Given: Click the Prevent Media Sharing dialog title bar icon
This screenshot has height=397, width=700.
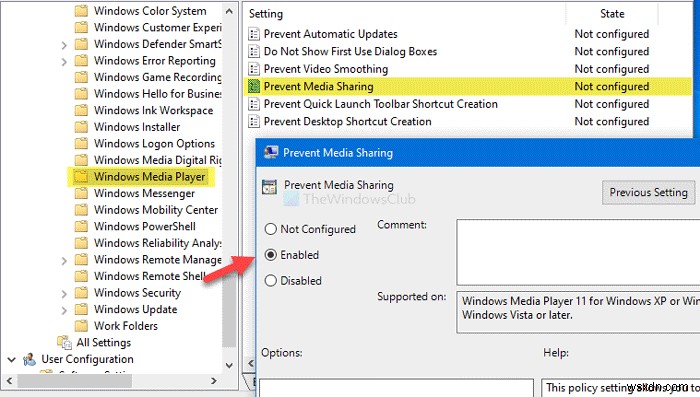Looking at the screenshot, I should [271, 153].
